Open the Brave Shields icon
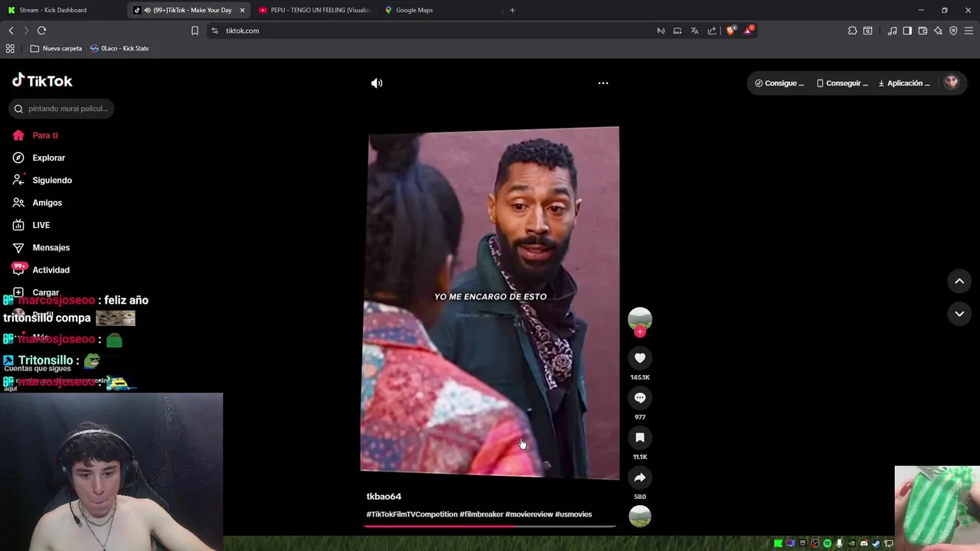Viewport: 980px width, 551px height. coord(731,31)
